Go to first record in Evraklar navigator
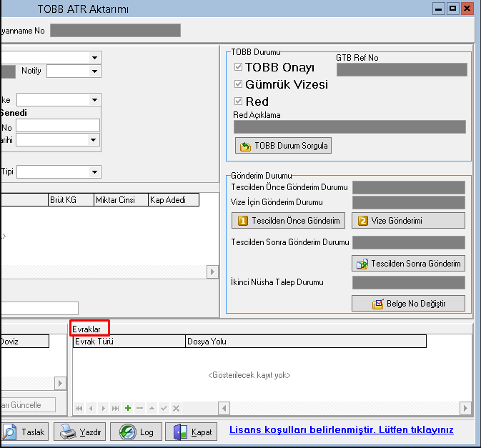The image size is (481, 448). tap(79, 409)
